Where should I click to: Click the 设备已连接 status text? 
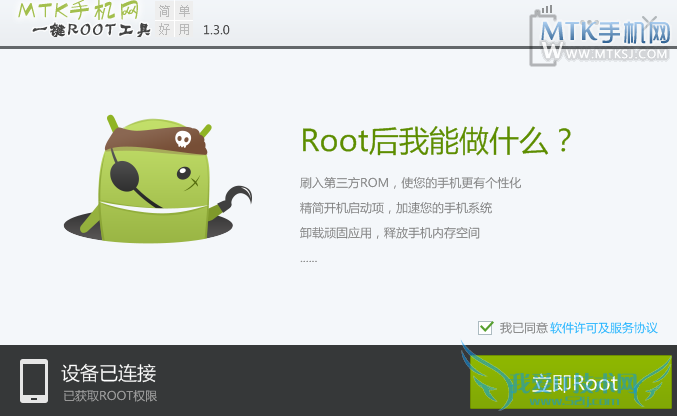click(108, 373)
